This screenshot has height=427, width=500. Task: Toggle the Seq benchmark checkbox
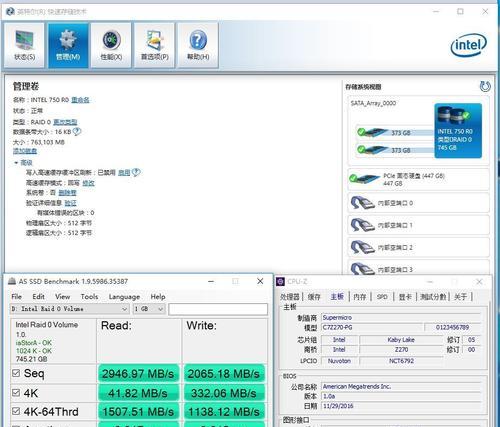click(x=16, y=373)
